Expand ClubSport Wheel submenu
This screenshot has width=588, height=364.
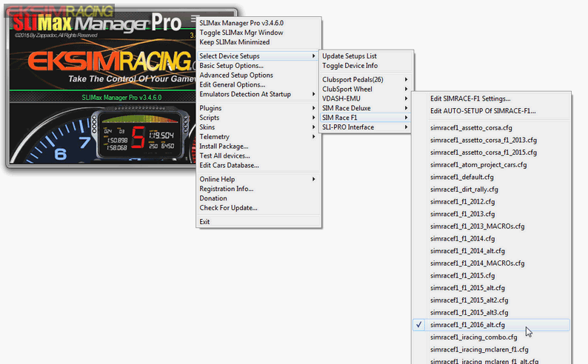click(x=366, y=89)
